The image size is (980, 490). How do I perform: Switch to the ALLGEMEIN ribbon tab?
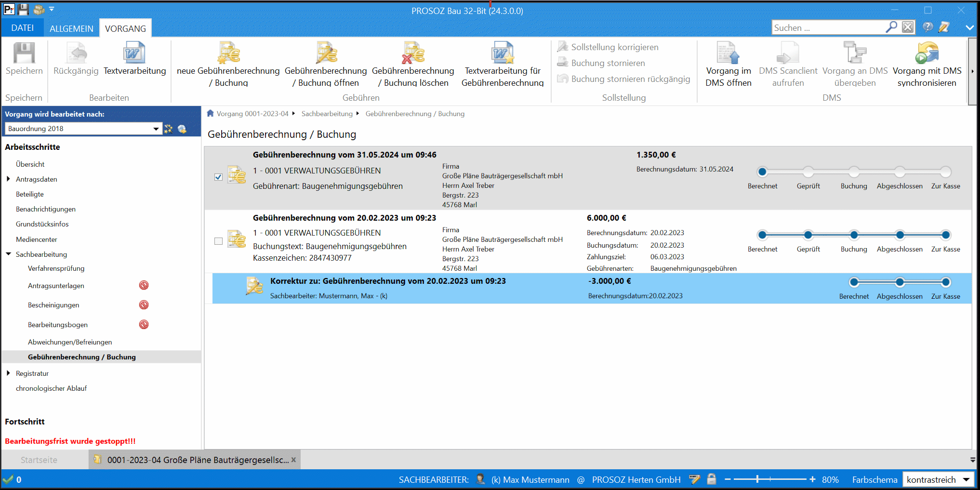click(71, 28)
